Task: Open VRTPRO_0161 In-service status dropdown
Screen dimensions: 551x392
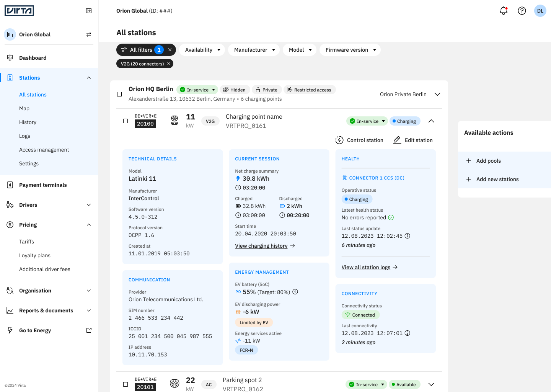Action: [x=367, y=121]
